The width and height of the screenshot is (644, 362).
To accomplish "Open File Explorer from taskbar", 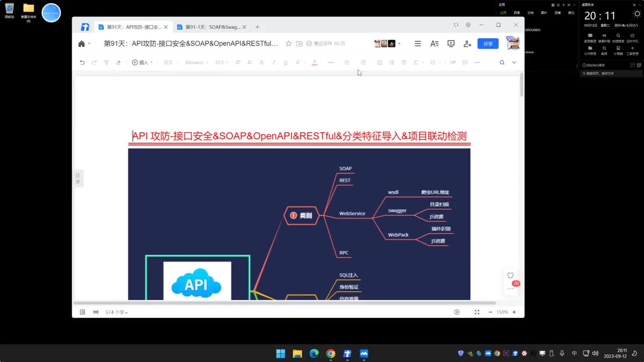I will click(297, 353).
